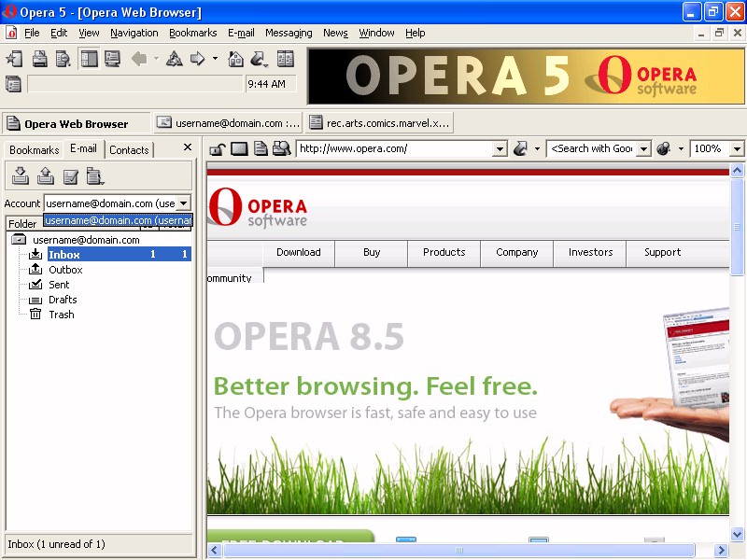Open the Edit menu
The image size is (747, 560).
59,33
